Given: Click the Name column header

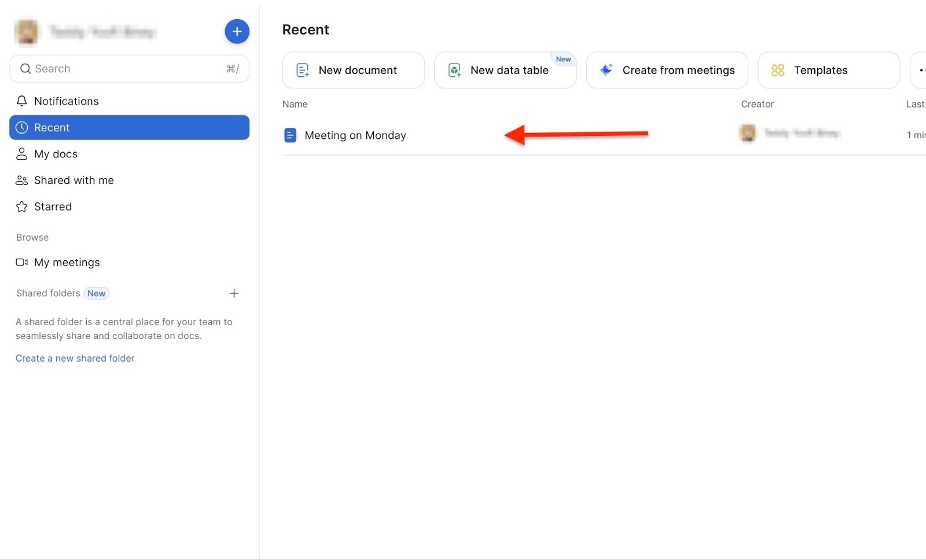Looking at the screenshot, I should pyautogui.click(x=295, y=104).
